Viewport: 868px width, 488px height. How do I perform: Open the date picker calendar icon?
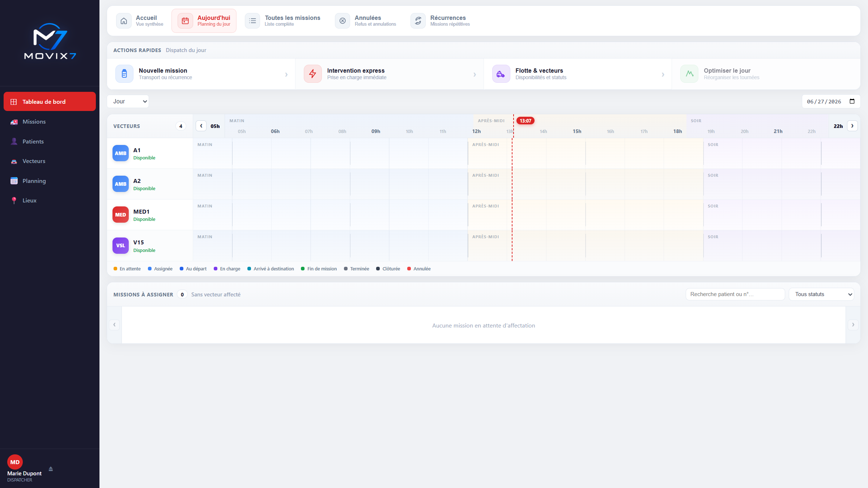coord(852,102)
